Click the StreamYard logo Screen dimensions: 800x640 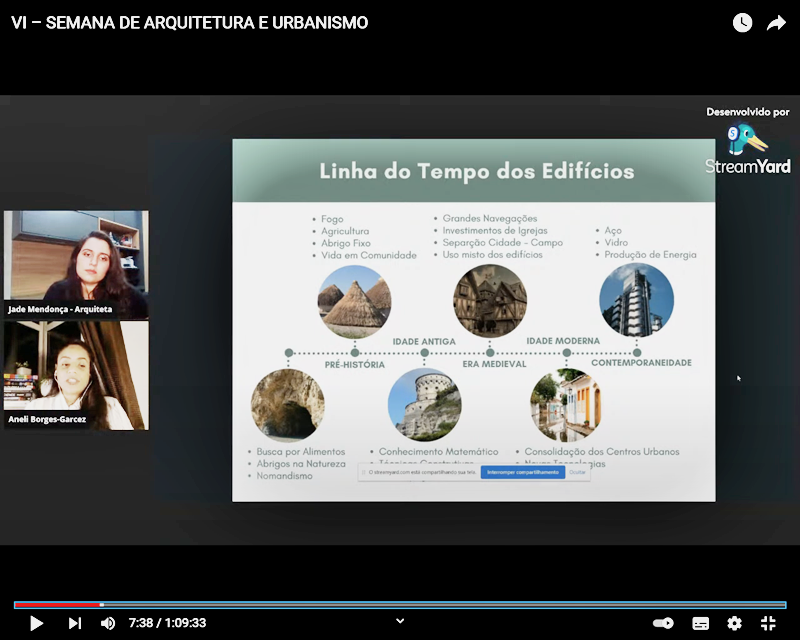[747, 149]
